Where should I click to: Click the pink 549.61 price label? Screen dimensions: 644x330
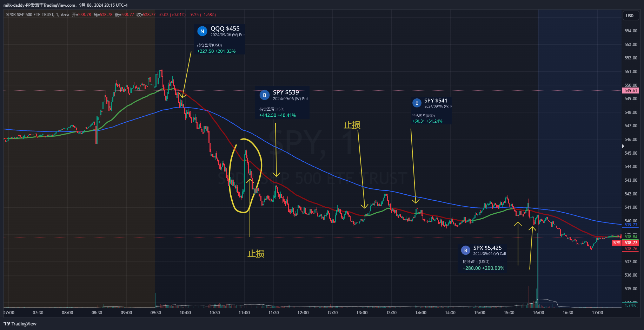point(631,91)
